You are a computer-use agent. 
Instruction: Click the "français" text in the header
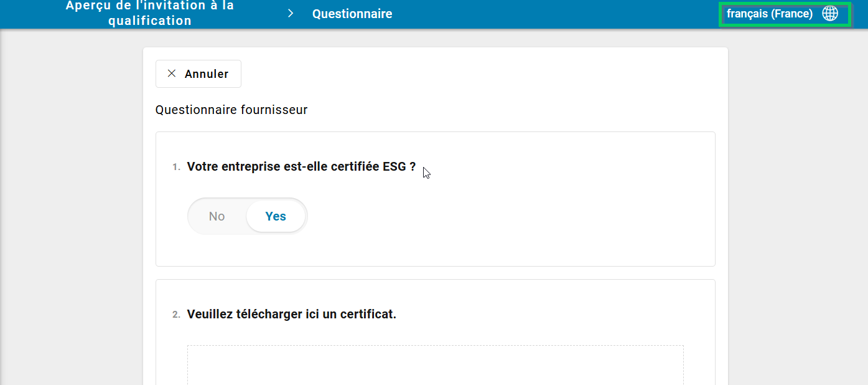747,14
